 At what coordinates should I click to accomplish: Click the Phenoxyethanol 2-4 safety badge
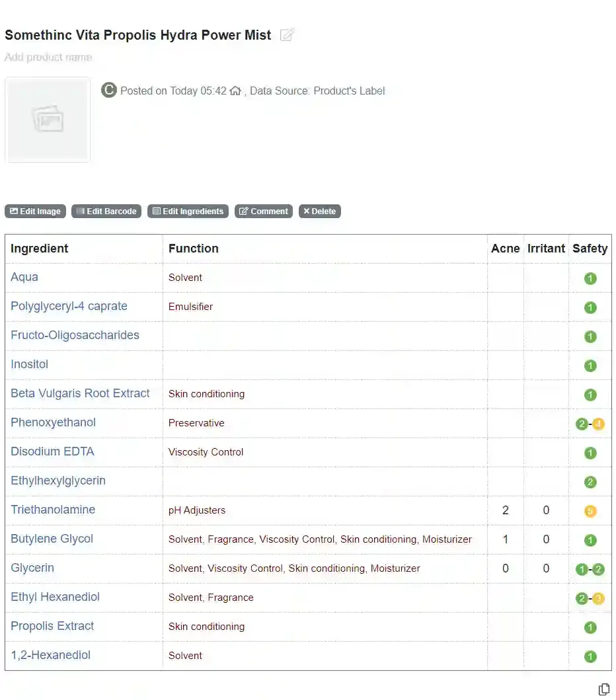pos(590,424)
